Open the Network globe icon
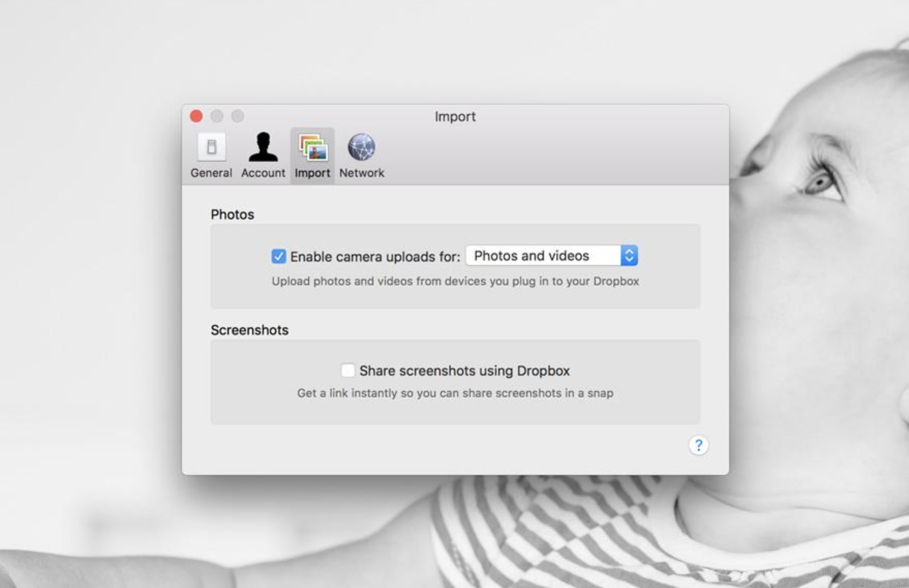Viewport: 909px width, 588px height. click(361, 147)
